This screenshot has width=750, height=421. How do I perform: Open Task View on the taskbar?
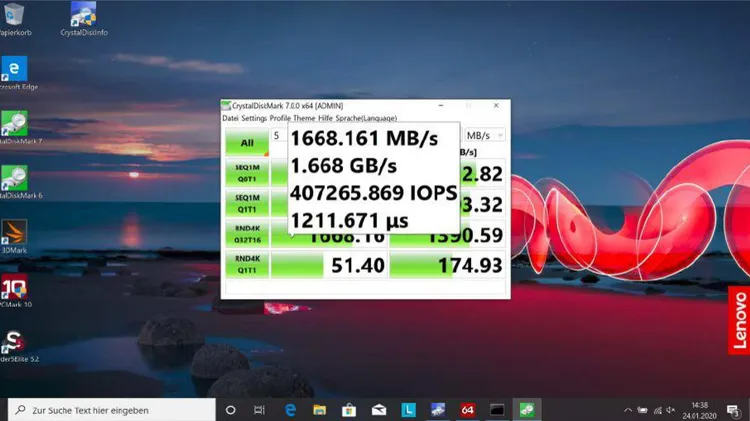coord(259,410)
